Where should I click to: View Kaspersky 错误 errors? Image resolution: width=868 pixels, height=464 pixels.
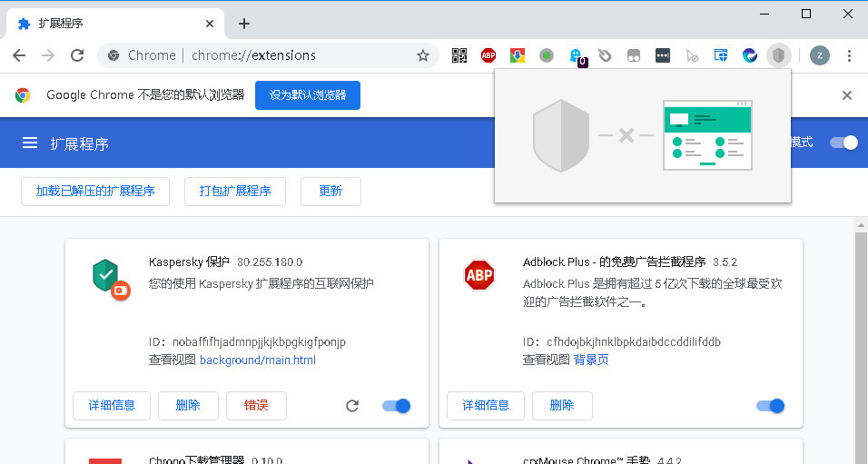tap(256, 406)
